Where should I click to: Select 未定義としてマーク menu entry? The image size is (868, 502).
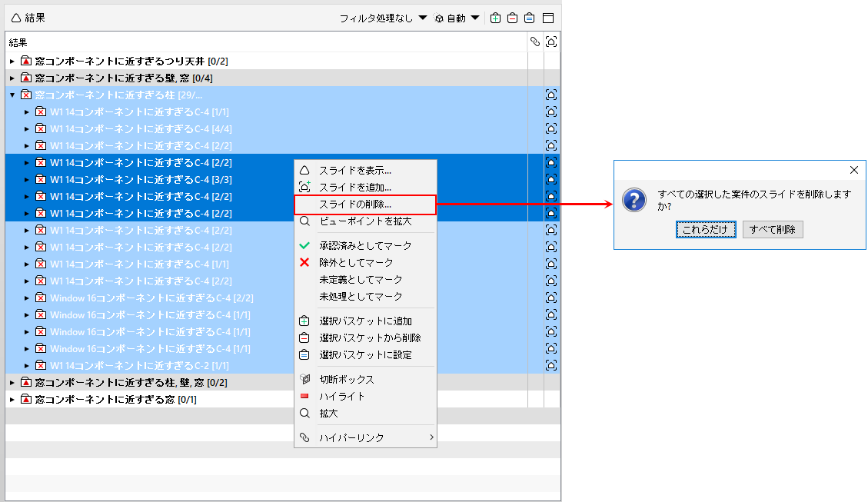pos(365,280)
